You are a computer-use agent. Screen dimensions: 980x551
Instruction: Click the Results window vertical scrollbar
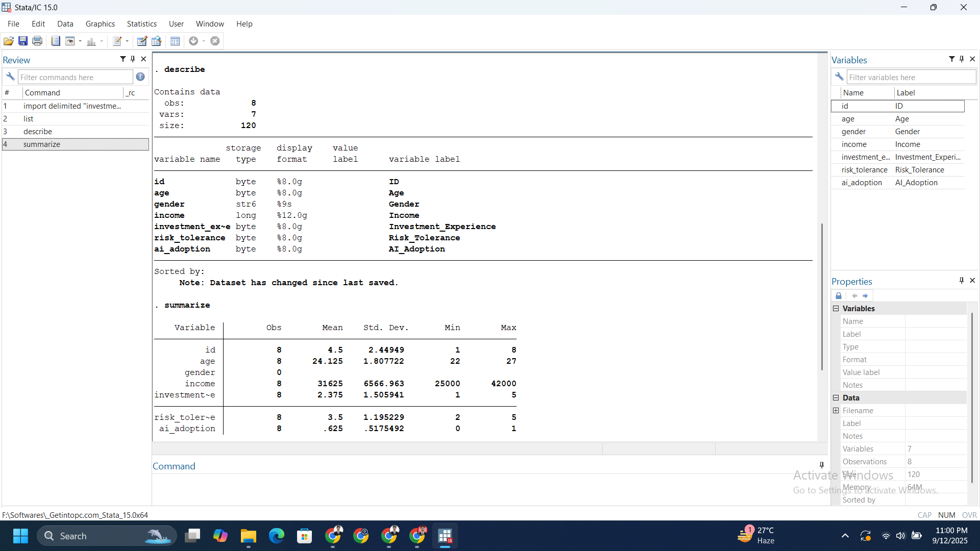point(822,296)
